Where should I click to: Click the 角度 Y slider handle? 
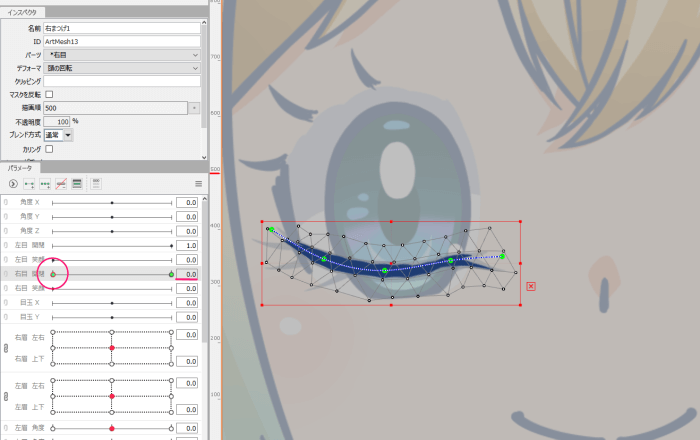click(112, 217)
